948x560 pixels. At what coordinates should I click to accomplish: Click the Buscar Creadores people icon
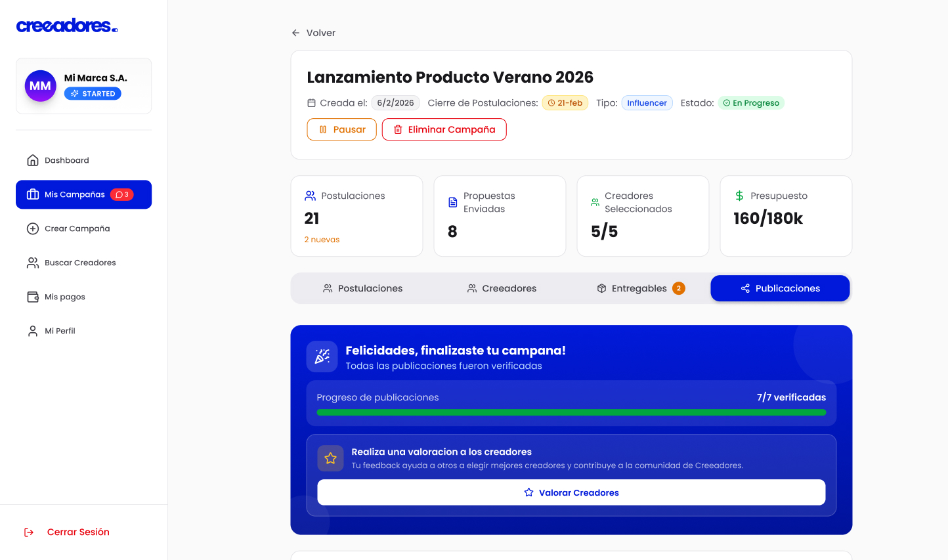[33, 263]
